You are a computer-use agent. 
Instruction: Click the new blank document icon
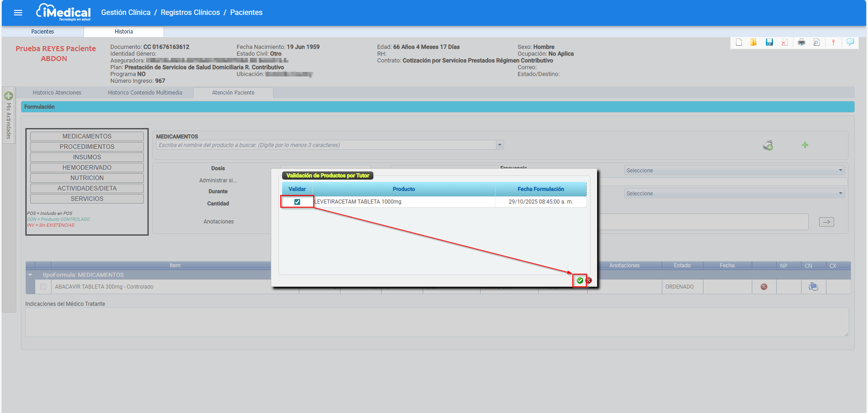coord(739,43)
